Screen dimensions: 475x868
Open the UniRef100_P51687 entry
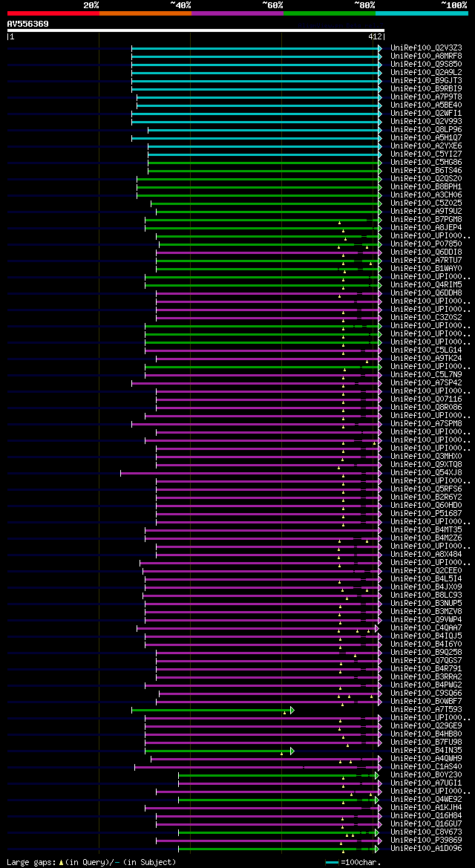(x=426, y=514)
